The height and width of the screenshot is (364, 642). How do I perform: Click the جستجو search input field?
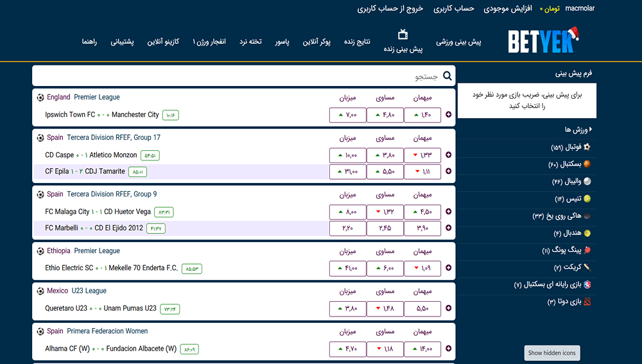(x=243, y=76)
